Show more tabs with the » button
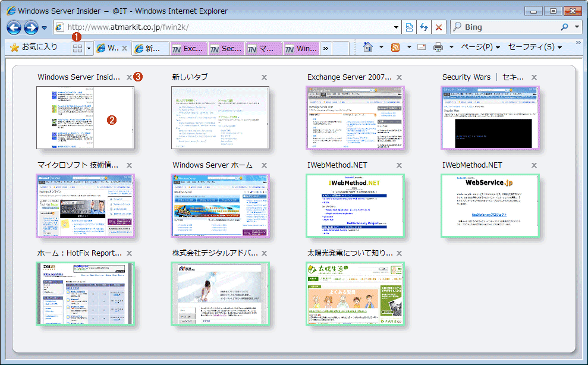This screenshot has width=588, height=365. click(325, 48)
